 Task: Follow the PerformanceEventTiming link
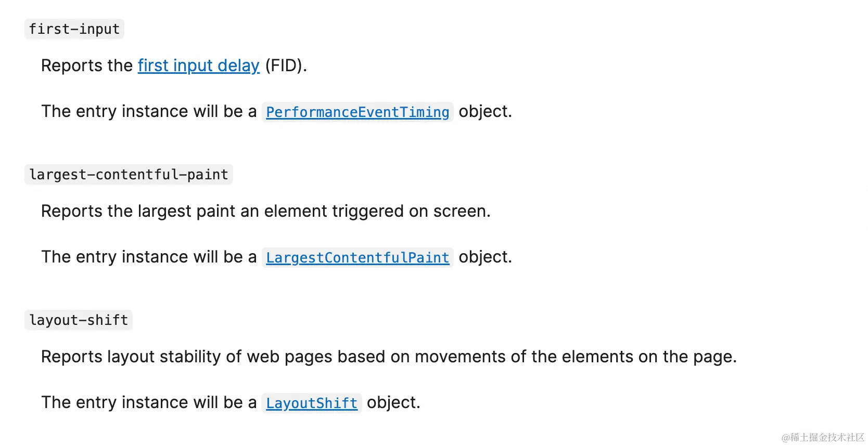pyautogui.click(x=358, y=112)
